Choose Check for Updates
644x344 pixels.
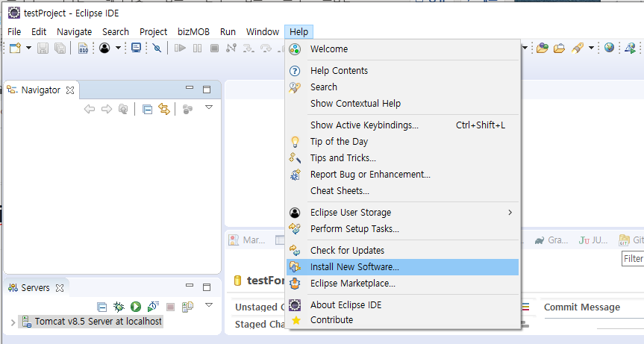[x=402, y=251]
